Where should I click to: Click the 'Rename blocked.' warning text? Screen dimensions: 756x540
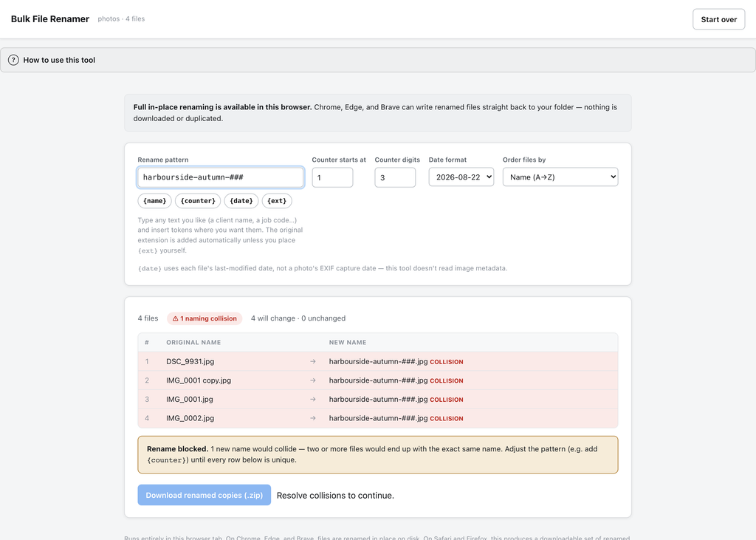click(177, 449)
